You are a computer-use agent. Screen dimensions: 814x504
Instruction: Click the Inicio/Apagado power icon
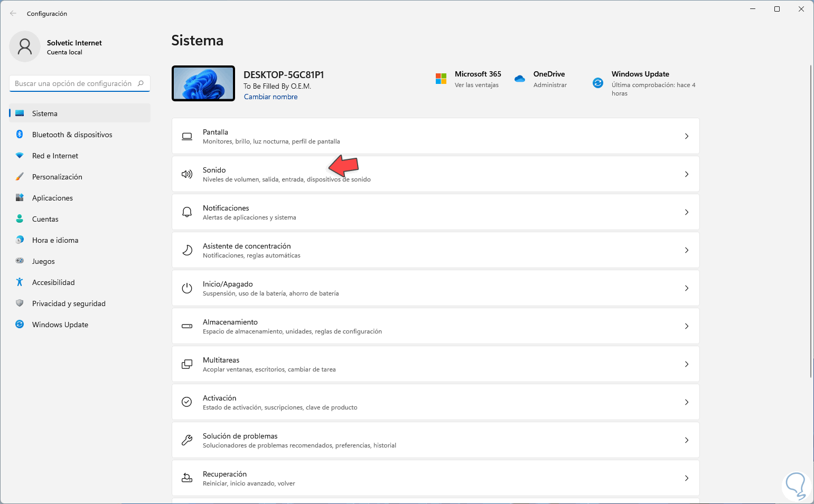(187, 288)
